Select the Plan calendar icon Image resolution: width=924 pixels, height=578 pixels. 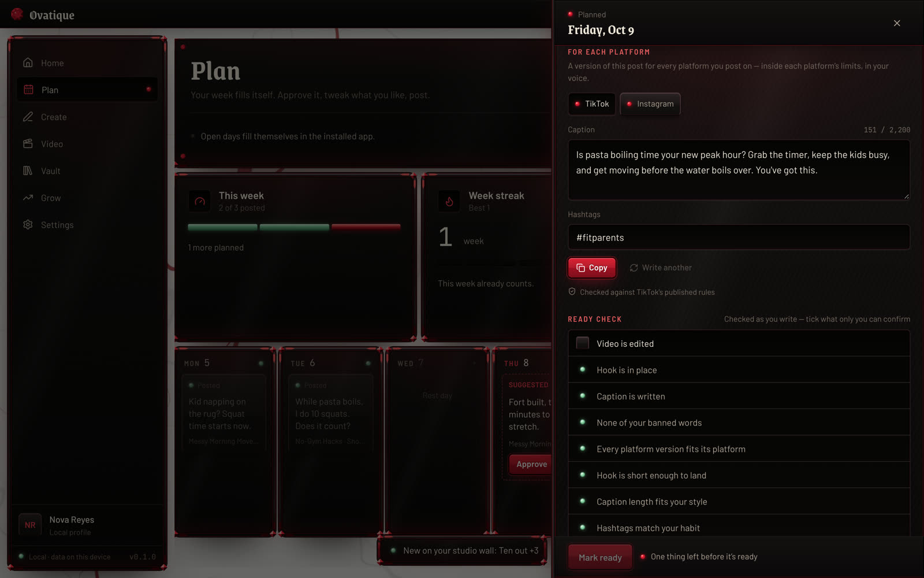coord(28,90)
